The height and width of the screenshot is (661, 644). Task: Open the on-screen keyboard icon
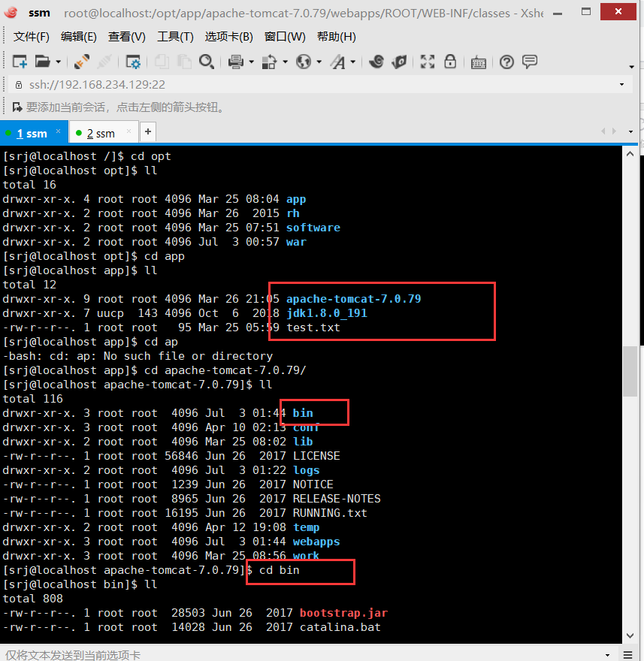pyautogui.click(x=479, y=62)
